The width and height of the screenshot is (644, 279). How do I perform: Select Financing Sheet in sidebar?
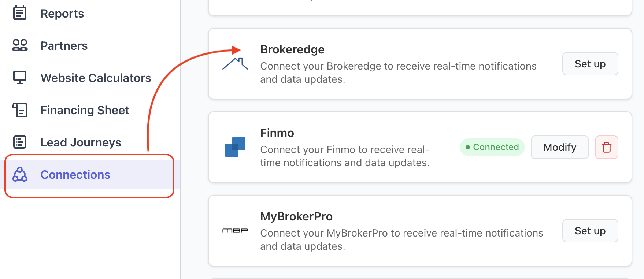85,110
